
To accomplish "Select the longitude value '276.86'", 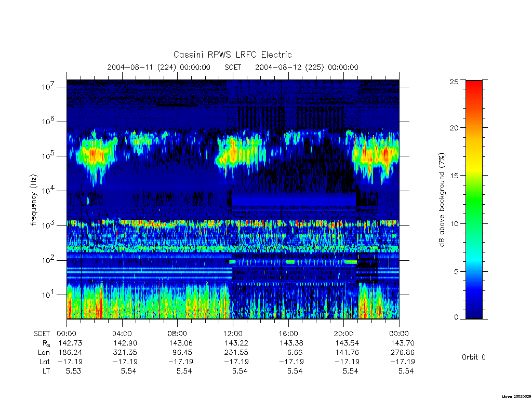I will [x=403, y=353].
